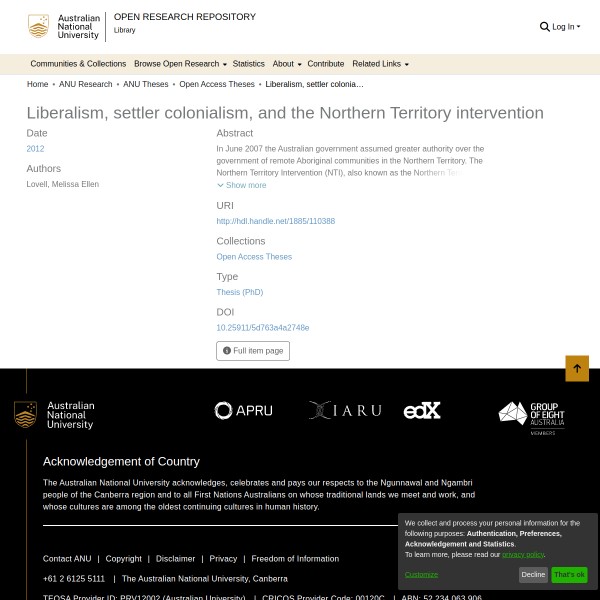
Task: Open the IARU partner logo
Action: click(344, 410)
